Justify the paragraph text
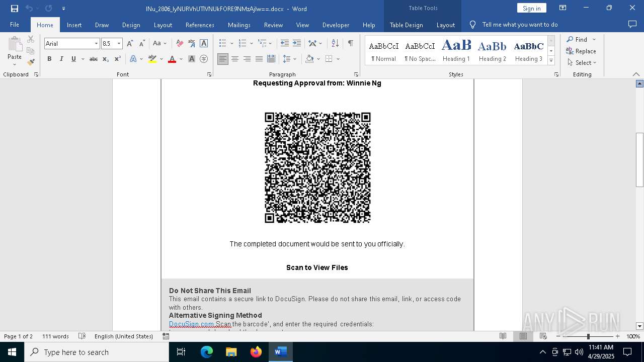Viewport: 644px width, 362px height. (x=259, y=59)
